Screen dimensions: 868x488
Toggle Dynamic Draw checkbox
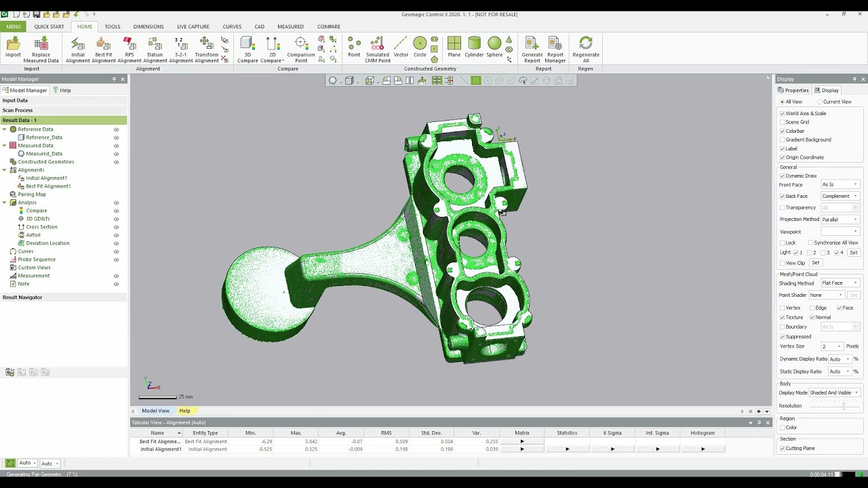[782, 176]
